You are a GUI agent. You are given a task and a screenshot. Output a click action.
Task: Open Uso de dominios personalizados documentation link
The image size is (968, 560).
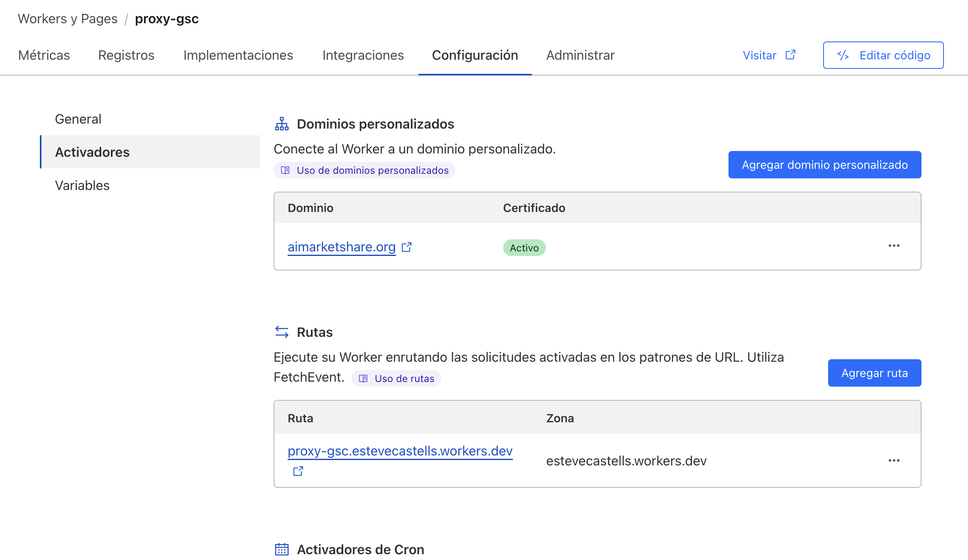[x=372, y=170]
